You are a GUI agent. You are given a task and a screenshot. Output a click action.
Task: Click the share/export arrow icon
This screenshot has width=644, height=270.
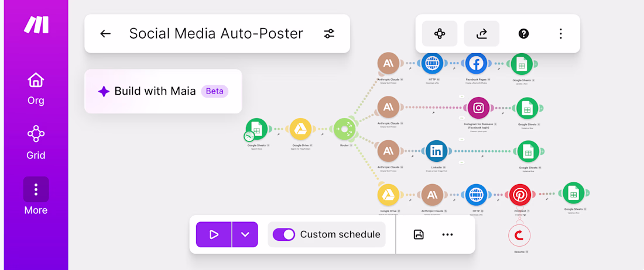click(x=482, y=33)
